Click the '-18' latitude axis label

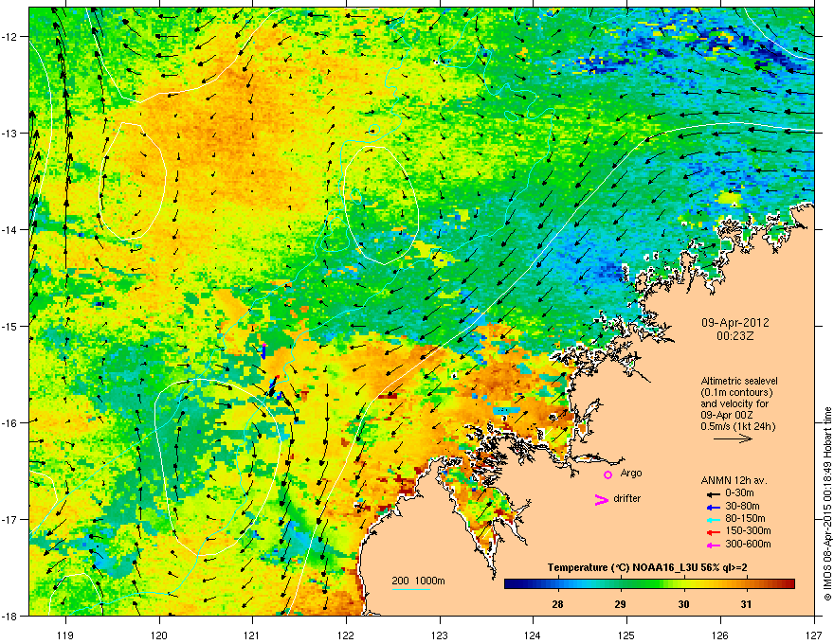point(10,616)
